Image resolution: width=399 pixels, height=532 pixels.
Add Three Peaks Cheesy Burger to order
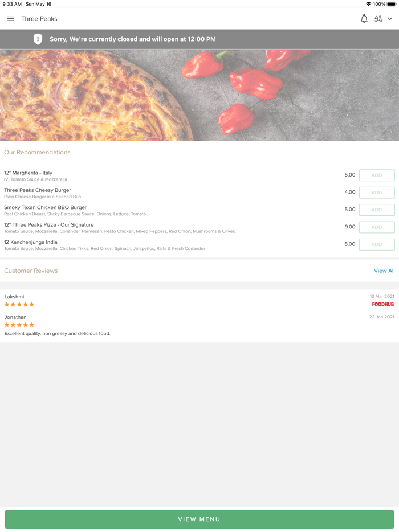tap(377, 193)
